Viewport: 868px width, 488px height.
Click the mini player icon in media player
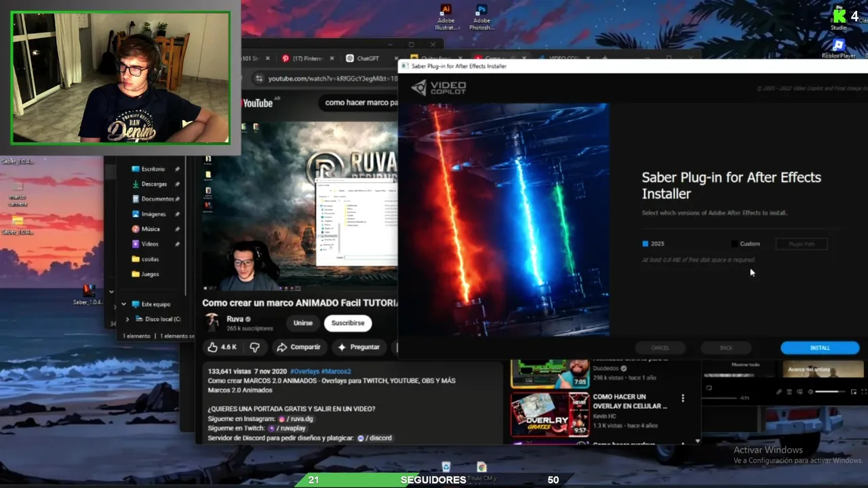(x=852, y=392)
